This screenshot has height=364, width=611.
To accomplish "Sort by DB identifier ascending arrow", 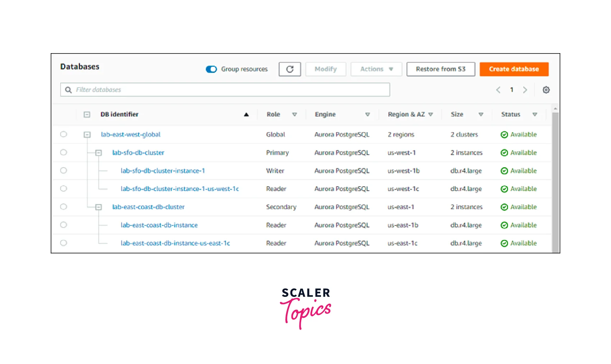I will tap(246, 115).
